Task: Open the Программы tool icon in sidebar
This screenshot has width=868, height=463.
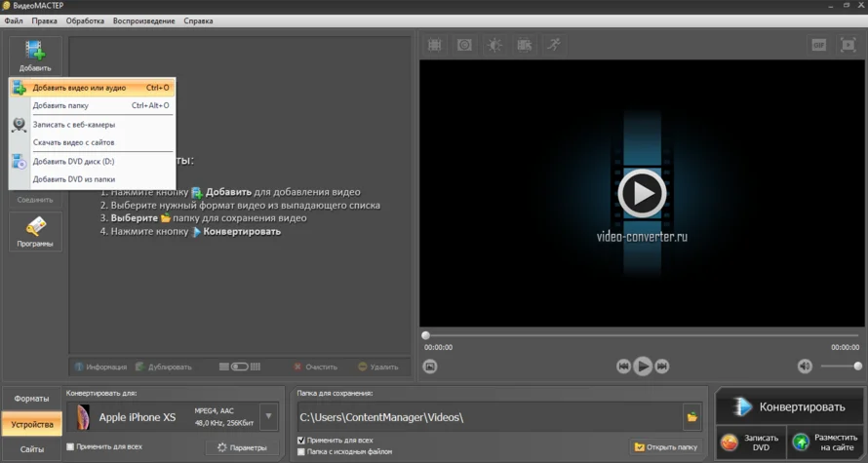Action: tap(35, 232)
